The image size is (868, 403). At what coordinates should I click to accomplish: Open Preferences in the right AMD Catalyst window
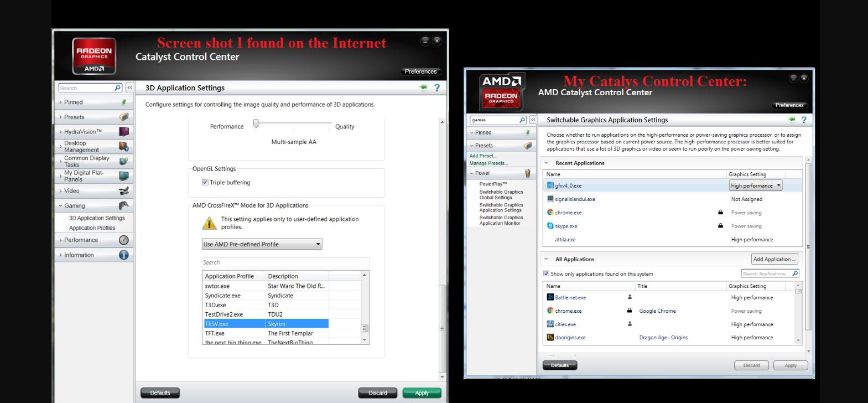[789, 105]
